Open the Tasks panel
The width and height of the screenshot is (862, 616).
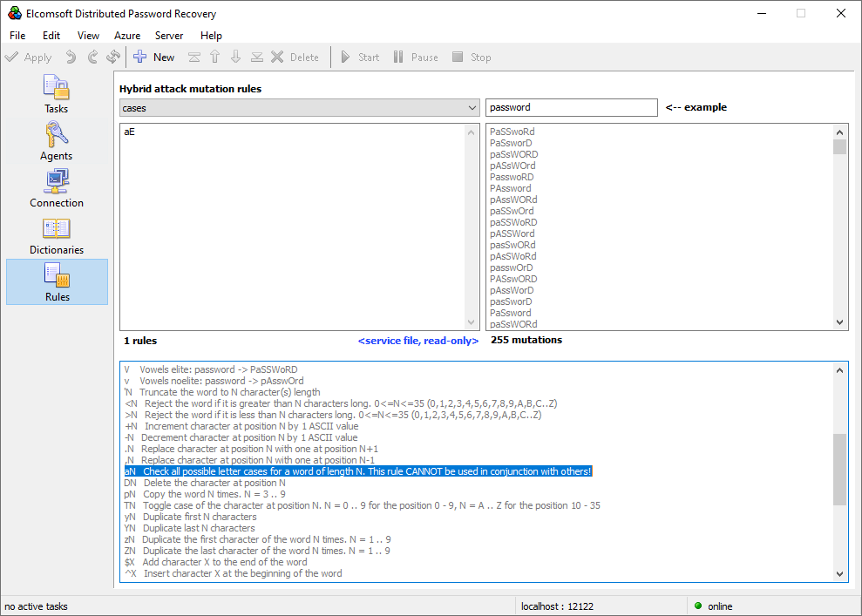coord(56,93)
